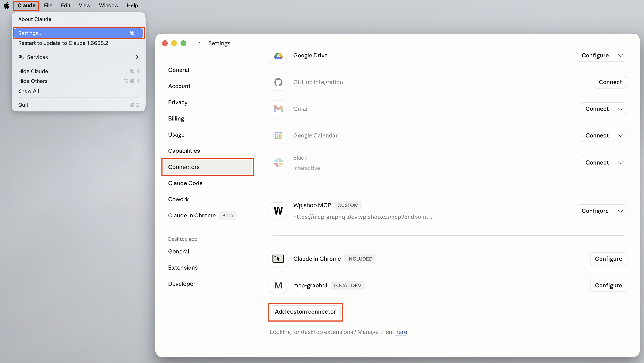Follow the 'here' desktop extensions link
This screenshot has height=363, width=644.
pos(401,332)
